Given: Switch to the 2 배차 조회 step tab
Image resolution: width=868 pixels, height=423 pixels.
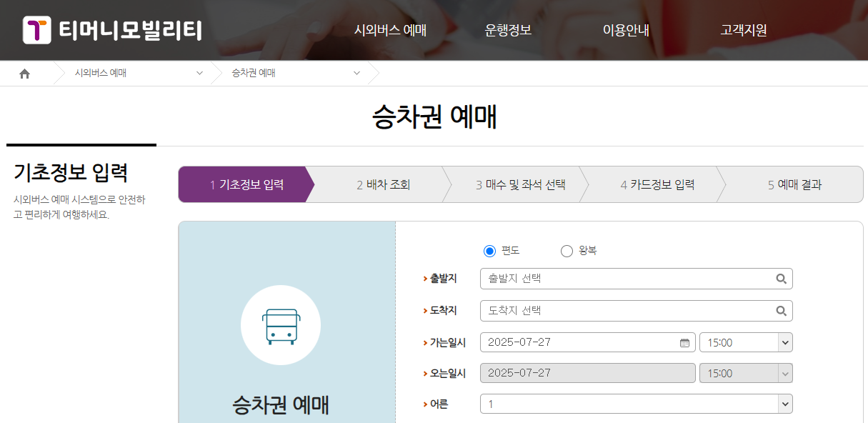Looking at the screenshot, I should 383,184.
